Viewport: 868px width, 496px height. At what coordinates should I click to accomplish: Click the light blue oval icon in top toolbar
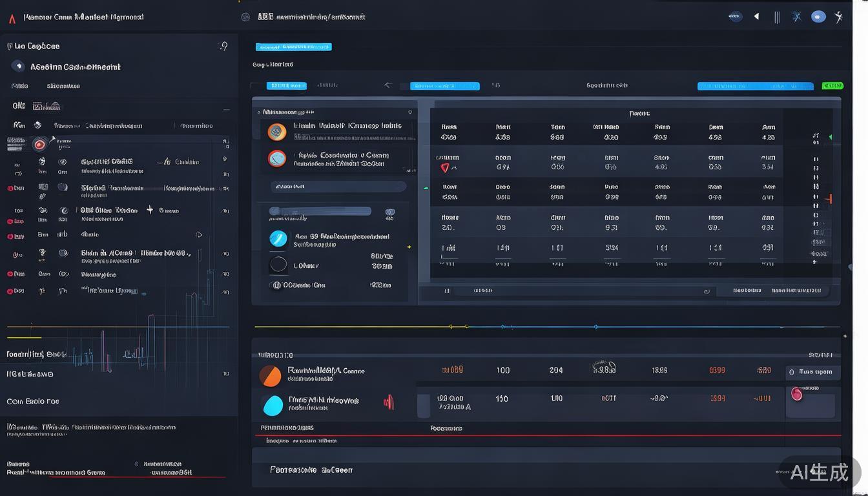818,17
